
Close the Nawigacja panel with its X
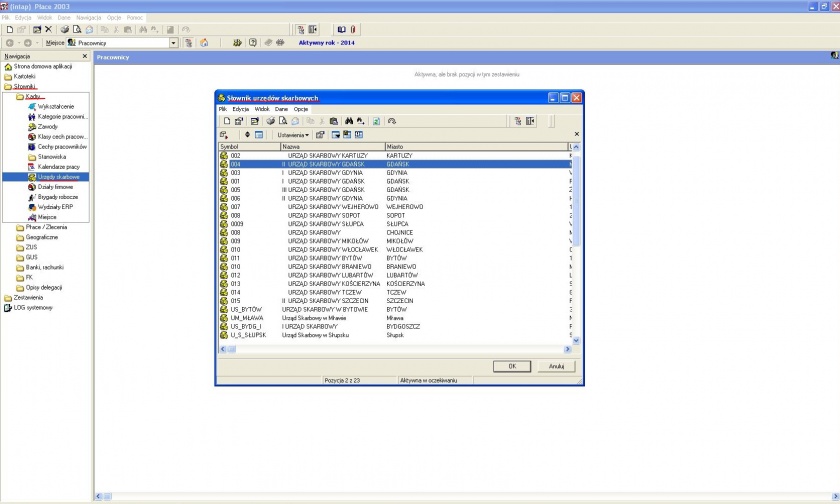click(x=85, y=56)
